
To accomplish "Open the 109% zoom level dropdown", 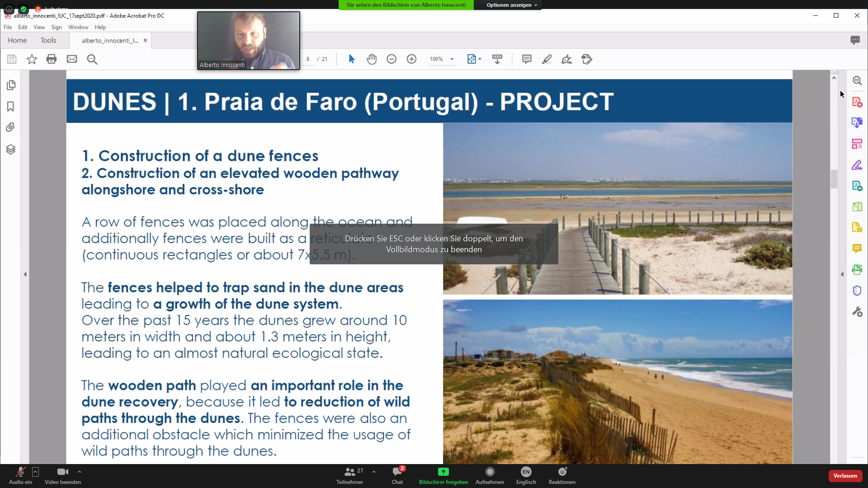I will (x=452, y=59).
